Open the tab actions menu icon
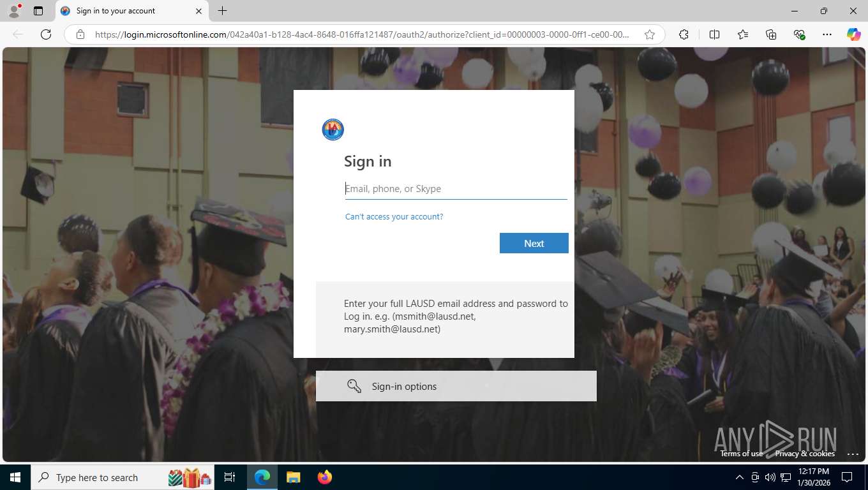This screenshot has width=868, height=490. 38,11
